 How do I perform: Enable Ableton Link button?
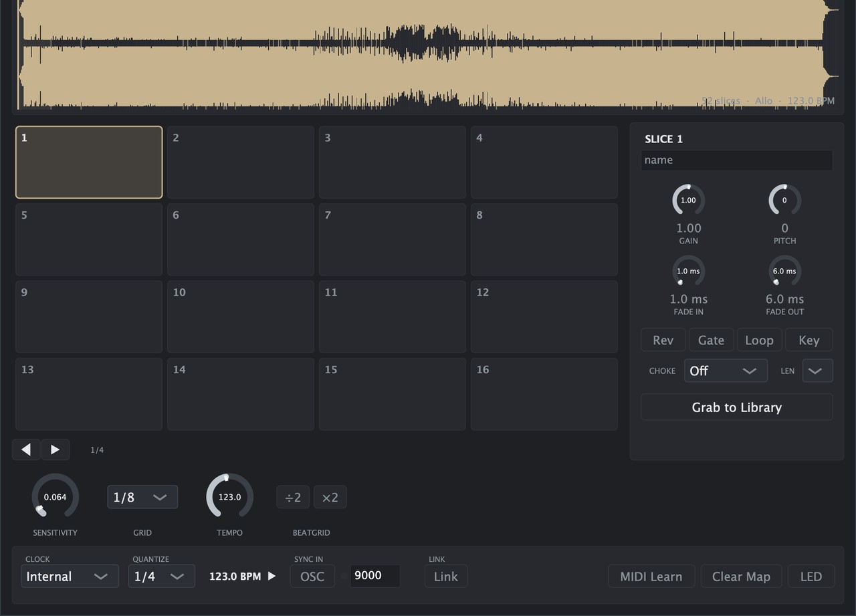(x=446, y=576)
